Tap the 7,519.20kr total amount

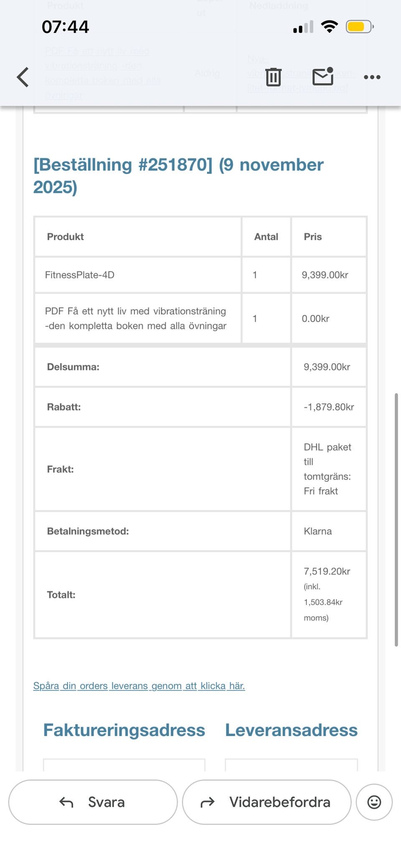pyautogui.click(x=327, y=571)
